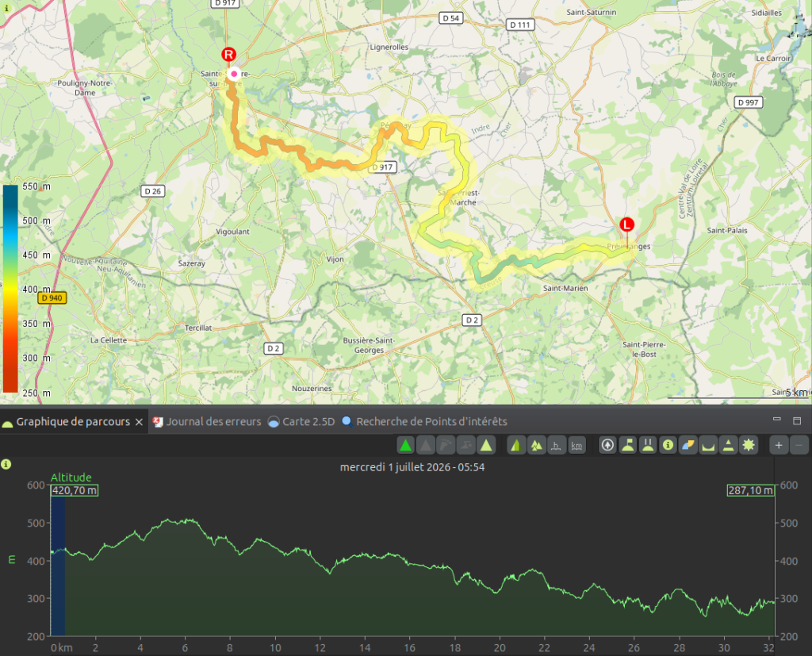
Task: Click the valley-shaped graph min/max icon
Action: [708, 445]
